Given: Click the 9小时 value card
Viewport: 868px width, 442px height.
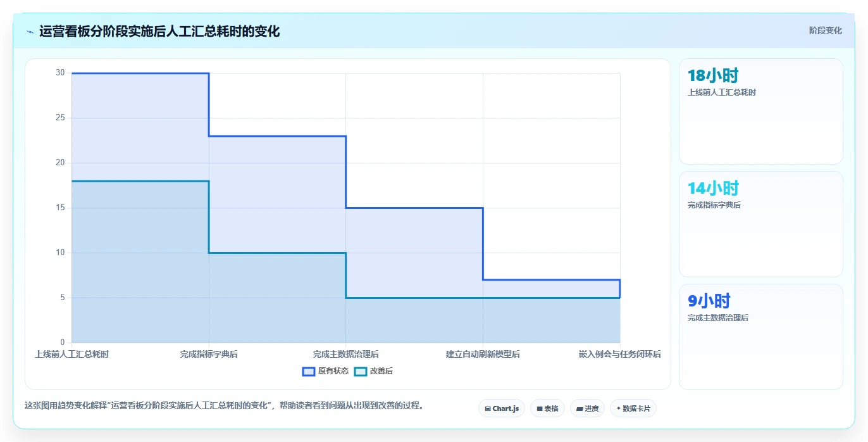Looking at the screenshot, I should 761,337.
